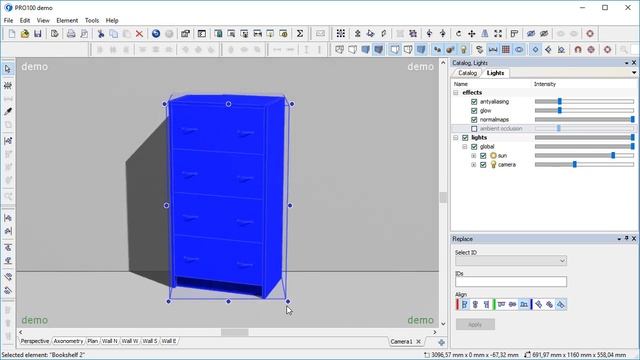Close the Camera1 tab
The image size is (640, 360).
418,342
